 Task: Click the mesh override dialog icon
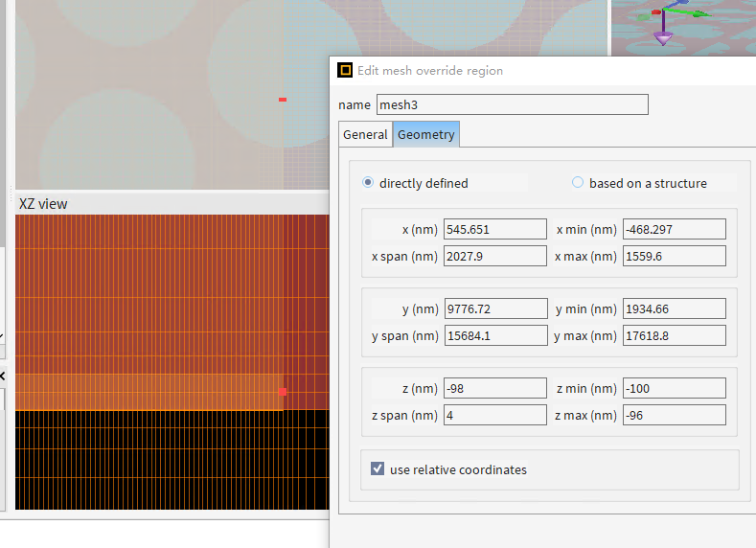[x=345, y=70]
